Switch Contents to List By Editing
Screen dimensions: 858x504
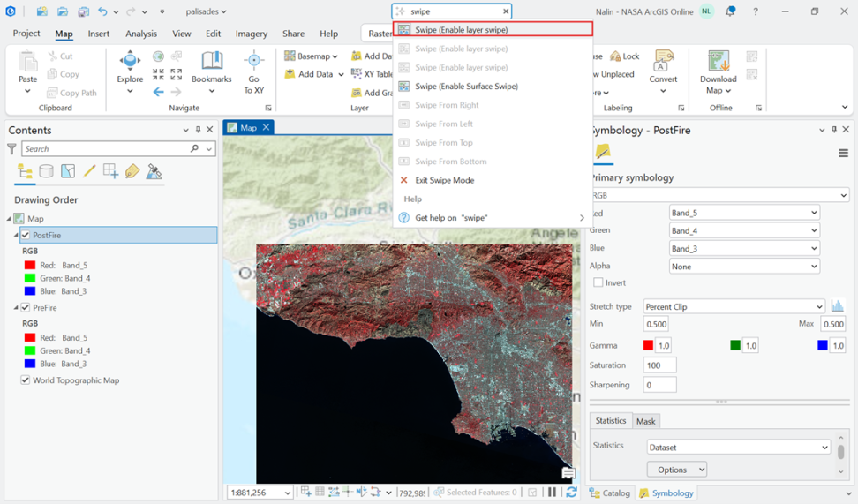point(89,171)
